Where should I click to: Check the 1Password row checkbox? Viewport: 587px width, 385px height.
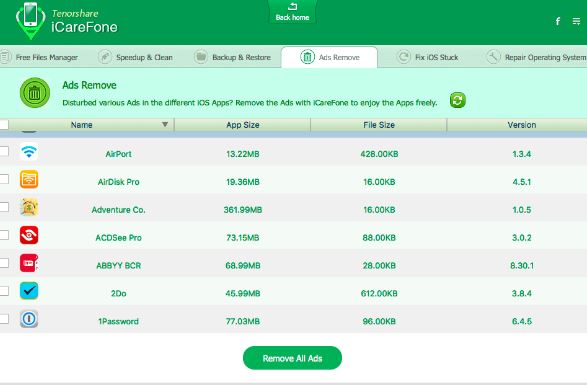tap(4, 319)
